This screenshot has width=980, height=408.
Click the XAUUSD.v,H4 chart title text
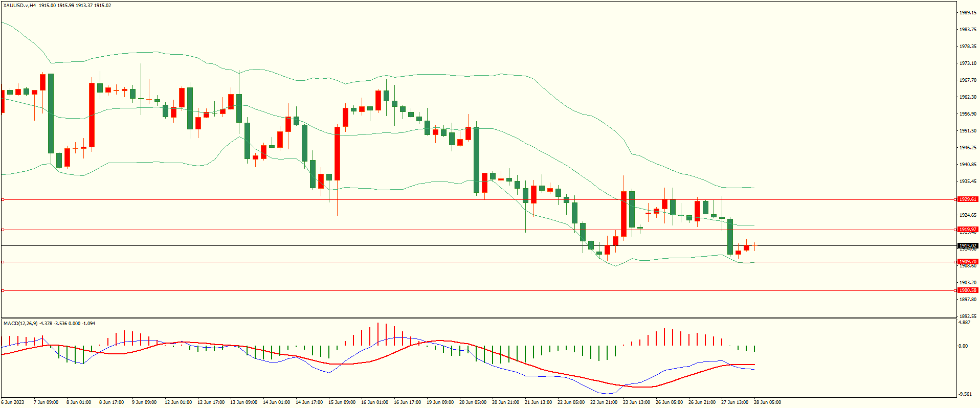tap(19, 6)
